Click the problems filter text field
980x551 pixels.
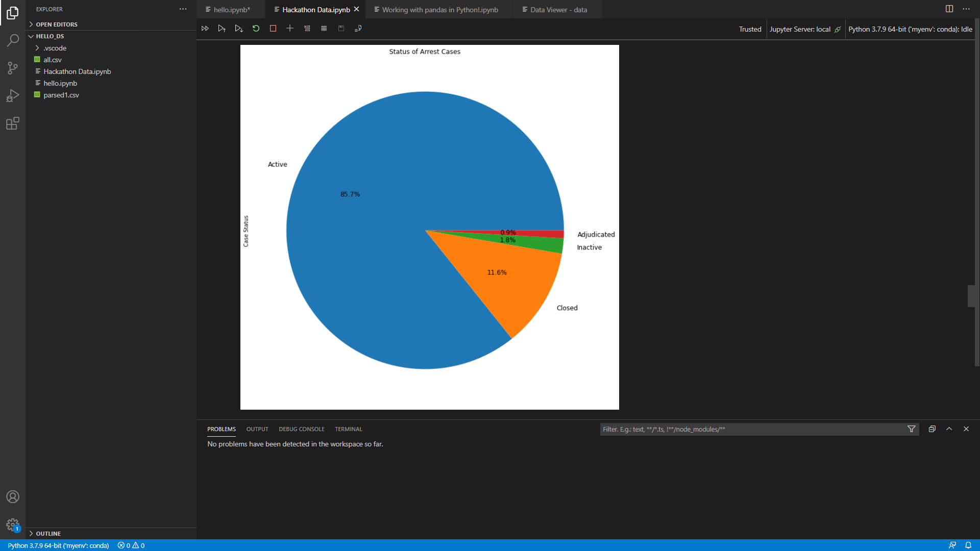click(x=750, y=429)
